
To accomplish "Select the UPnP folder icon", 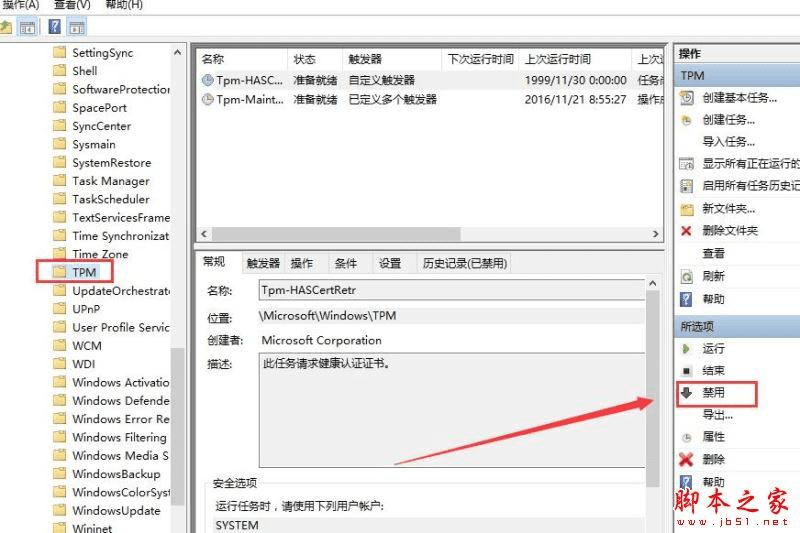I will pyautogui.click(x=60, y=309).
